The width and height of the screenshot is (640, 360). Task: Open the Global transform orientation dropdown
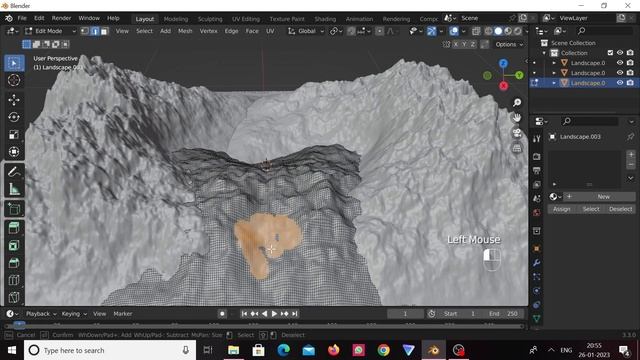coord(306,31)
